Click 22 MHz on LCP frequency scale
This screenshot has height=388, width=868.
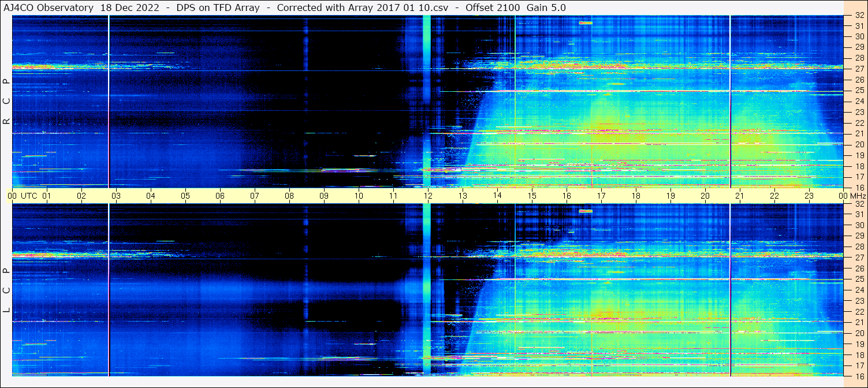[x=859, y=311]
